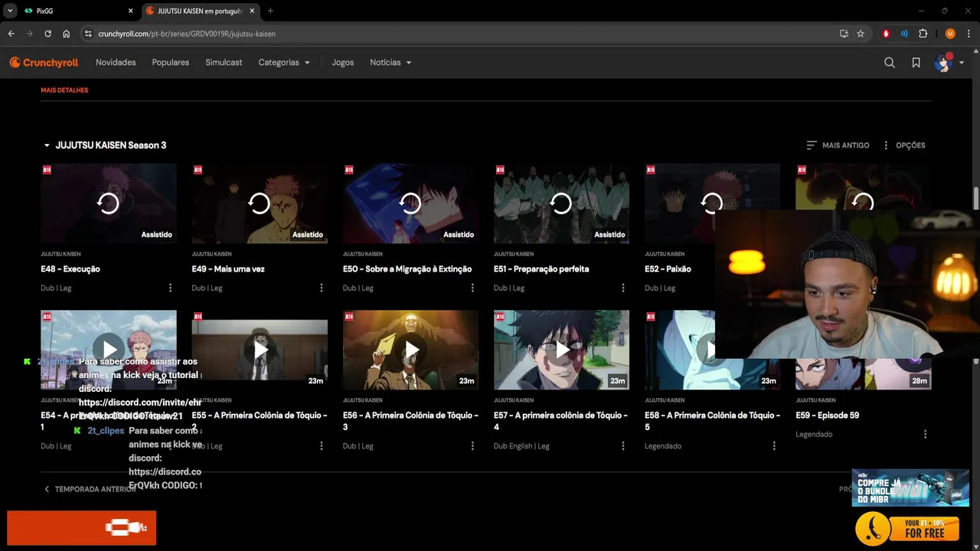Close the PixGG tab

click(130, 11)
